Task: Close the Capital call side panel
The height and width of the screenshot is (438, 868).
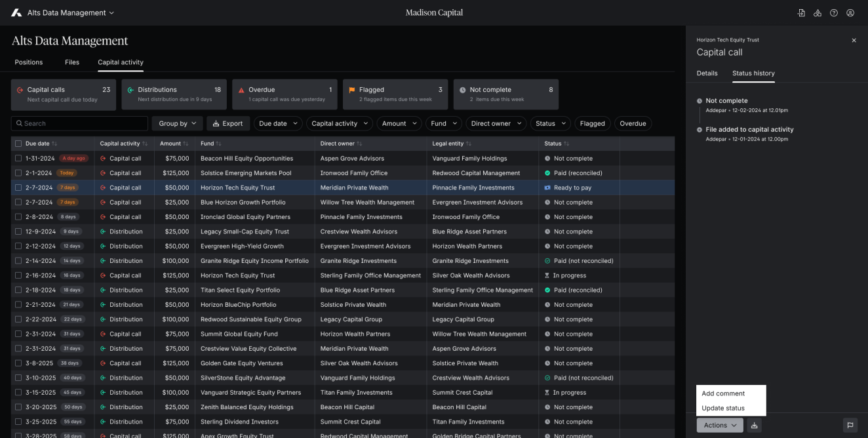Action: pos(854,41)
